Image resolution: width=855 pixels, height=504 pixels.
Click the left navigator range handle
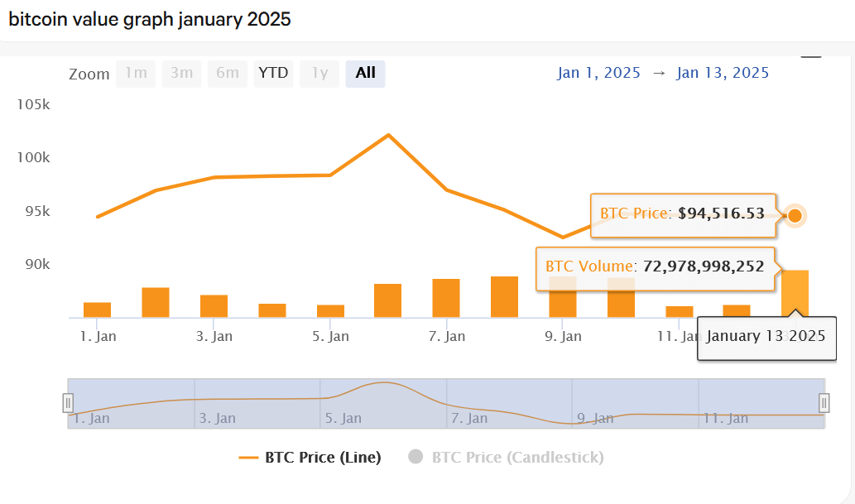[x=68, y=403]
